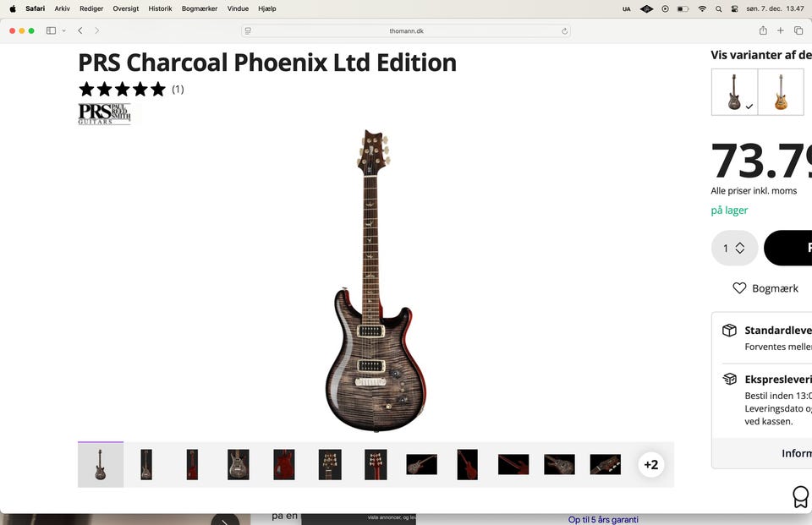Click the Bogmærk heart icon

[739, 288]
